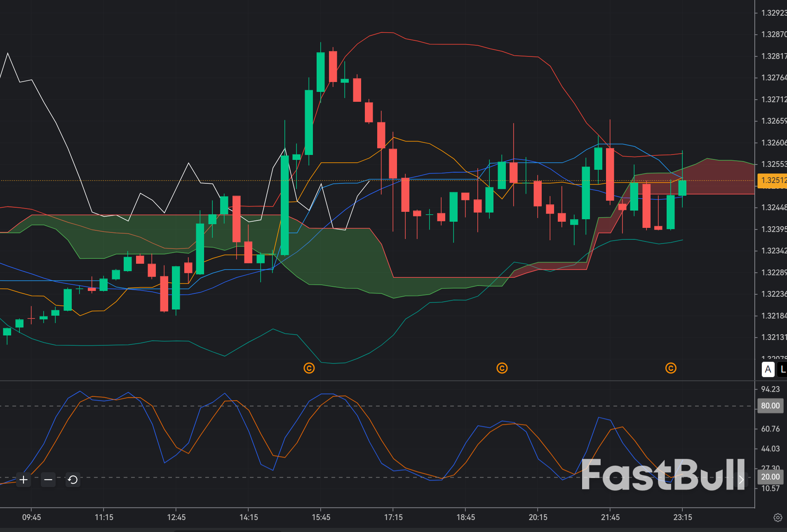Screen dimensions: 787x532
Task: Select the 20.00 oversold level label
Action: coord(770,477)
